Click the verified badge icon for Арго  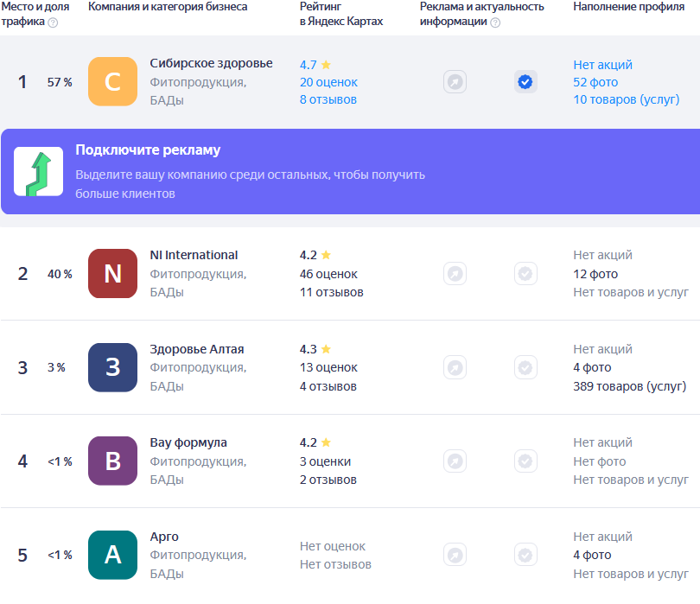coord(525,555)
